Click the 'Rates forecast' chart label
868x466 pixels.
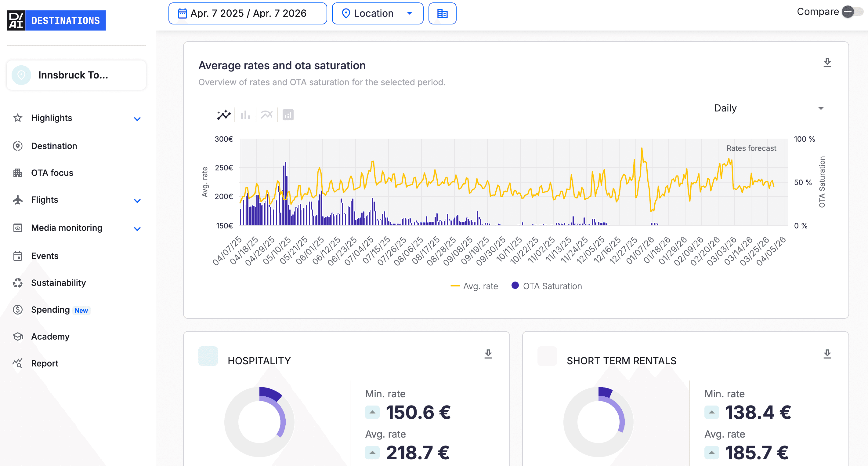[751, 148]
